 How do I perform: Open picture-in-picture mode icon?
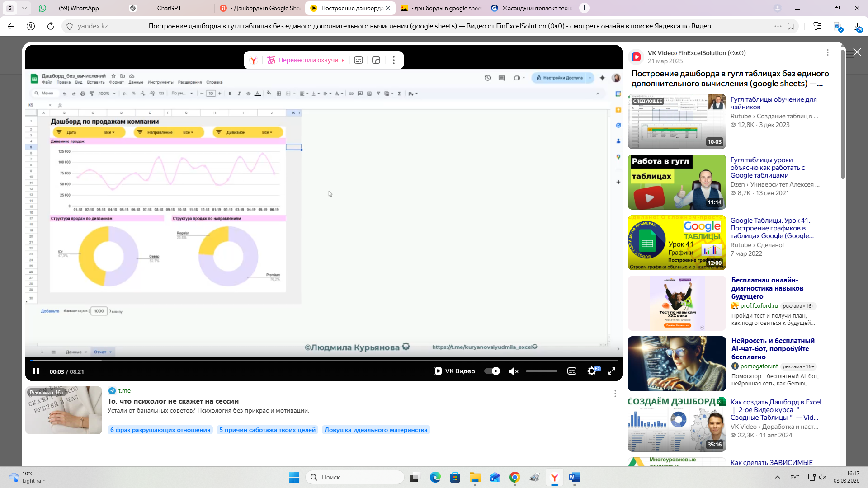click(x=376, y=60)
